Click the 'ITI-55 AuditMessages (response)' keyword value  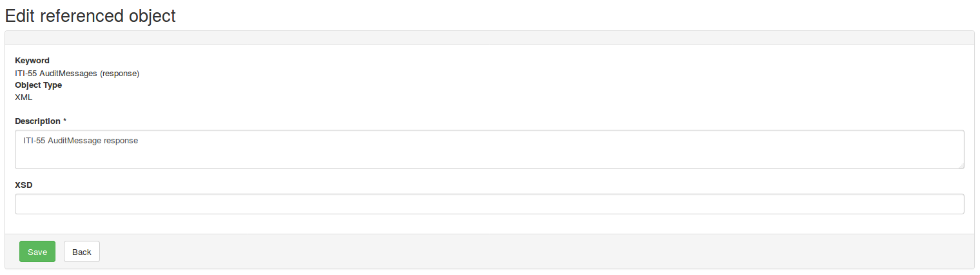77,73
